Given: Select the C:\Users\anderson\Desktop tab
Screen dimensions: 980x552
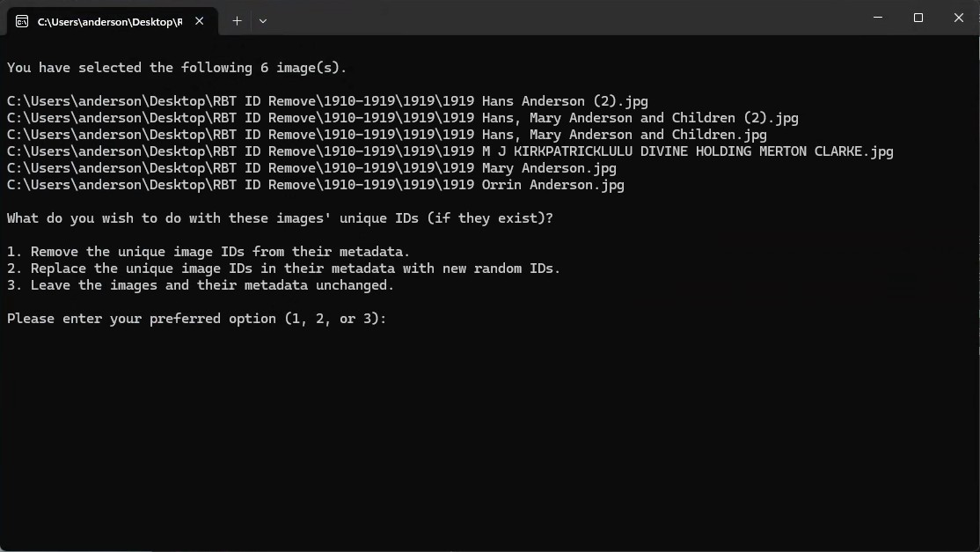Looking at the screenshot, I should [x=109, y=21].
